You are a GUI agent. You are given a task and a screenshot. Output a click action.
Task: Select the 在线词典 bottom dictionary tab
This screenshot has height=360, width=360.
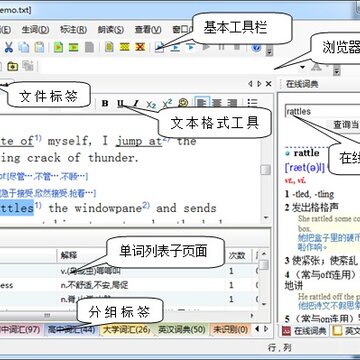coord(304,330)
